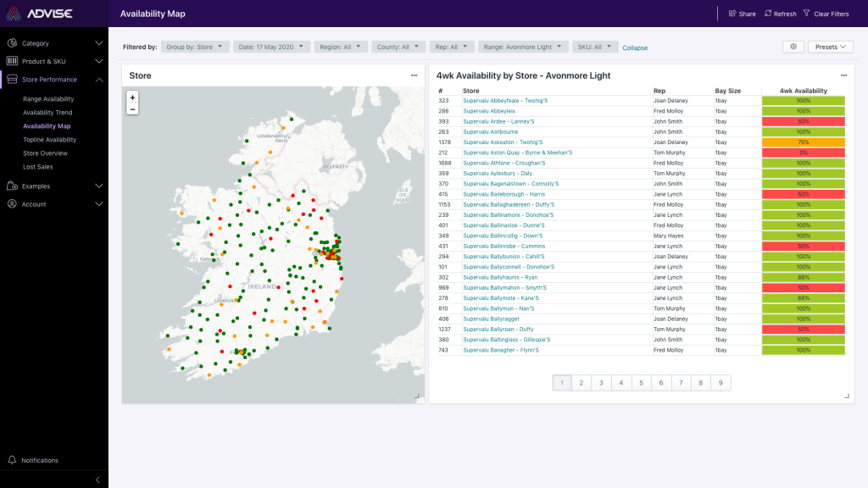
Task: Expand the Account sidebar section
Action: [x=99, y=204]
